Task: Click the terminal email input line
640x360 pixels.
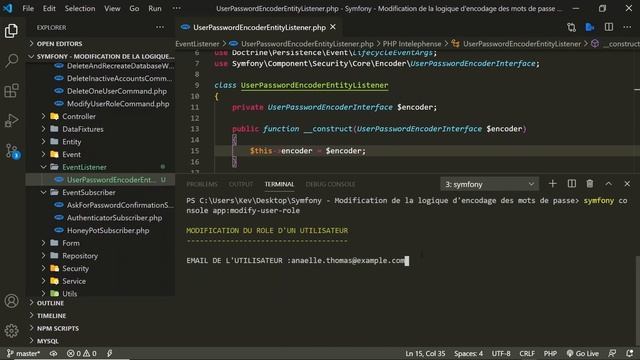Action: click(297, 260)
